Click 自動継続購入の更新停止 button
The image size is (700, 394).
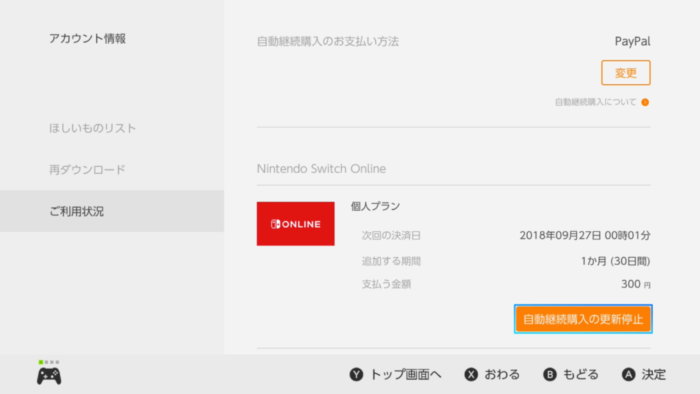583,319
